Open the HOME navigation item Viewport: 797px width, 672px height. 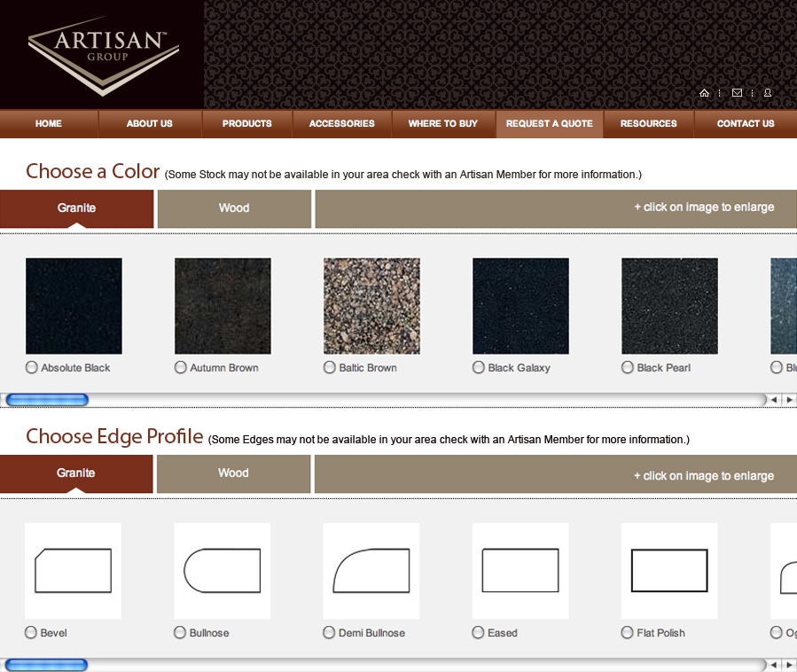pos(48,123)
